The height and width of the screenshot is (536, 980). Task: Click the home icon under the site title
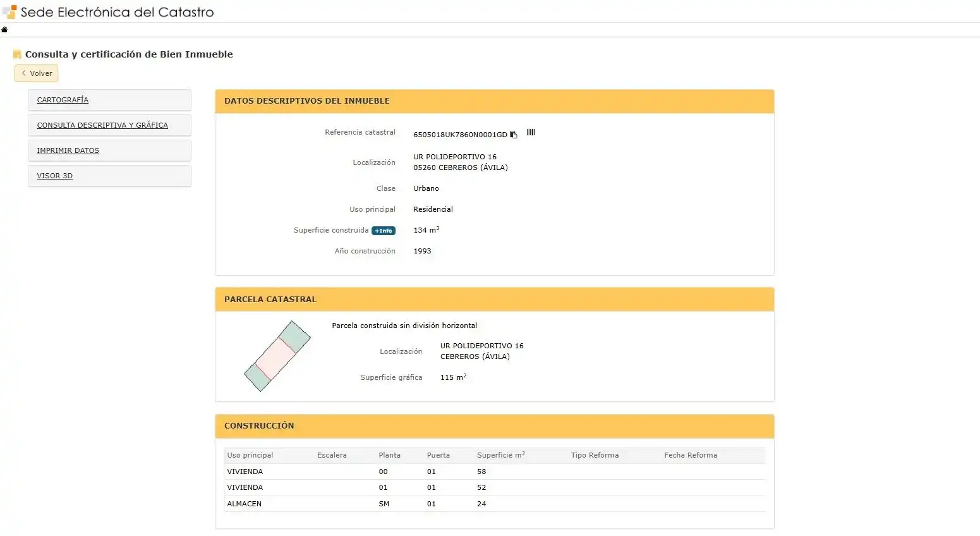(4, 30)
